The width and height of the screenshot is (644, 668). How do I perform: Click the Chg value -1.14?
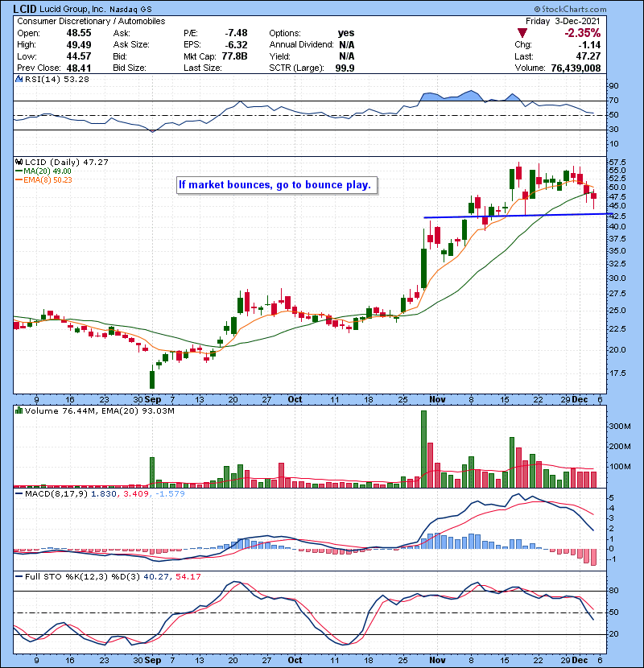coord(589,45)
